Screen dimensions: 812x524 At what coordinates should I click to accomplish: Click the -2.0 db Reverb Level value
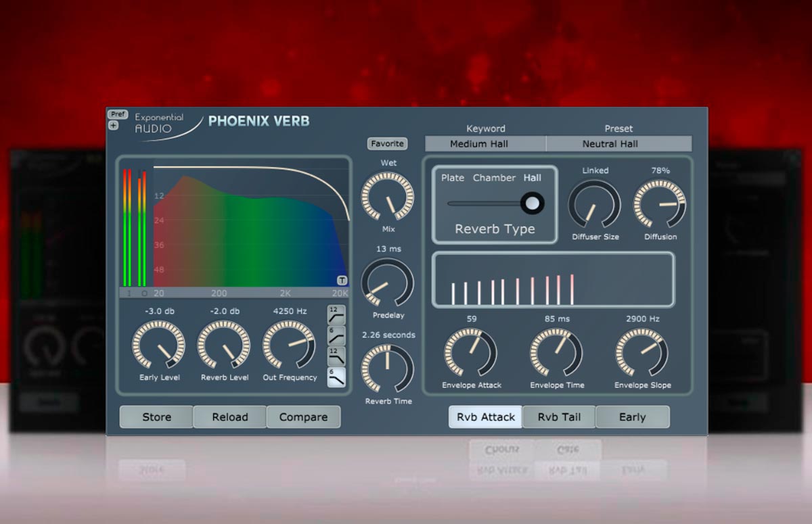[x=224, y=312]
